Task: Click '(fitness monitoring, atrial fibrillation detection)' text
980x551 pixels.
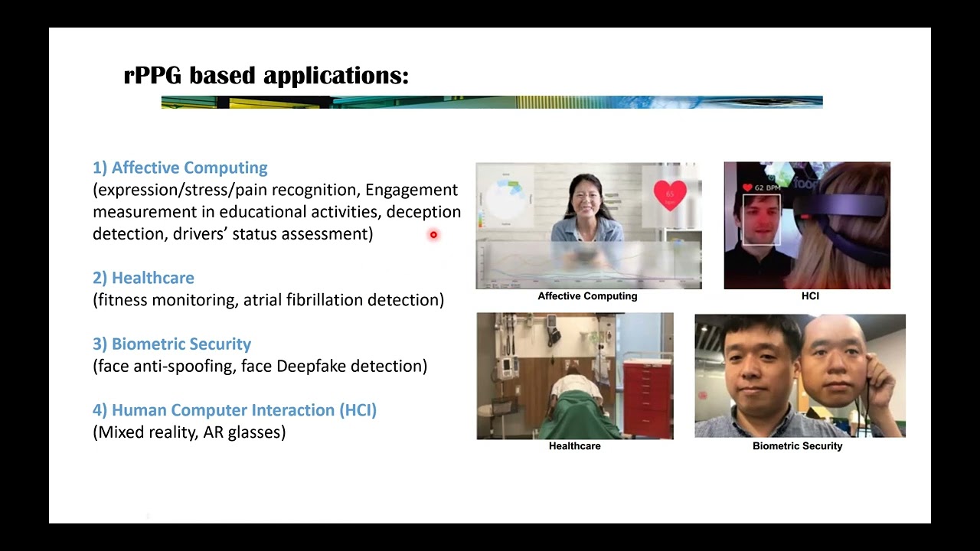Action: tap(269, 300)
